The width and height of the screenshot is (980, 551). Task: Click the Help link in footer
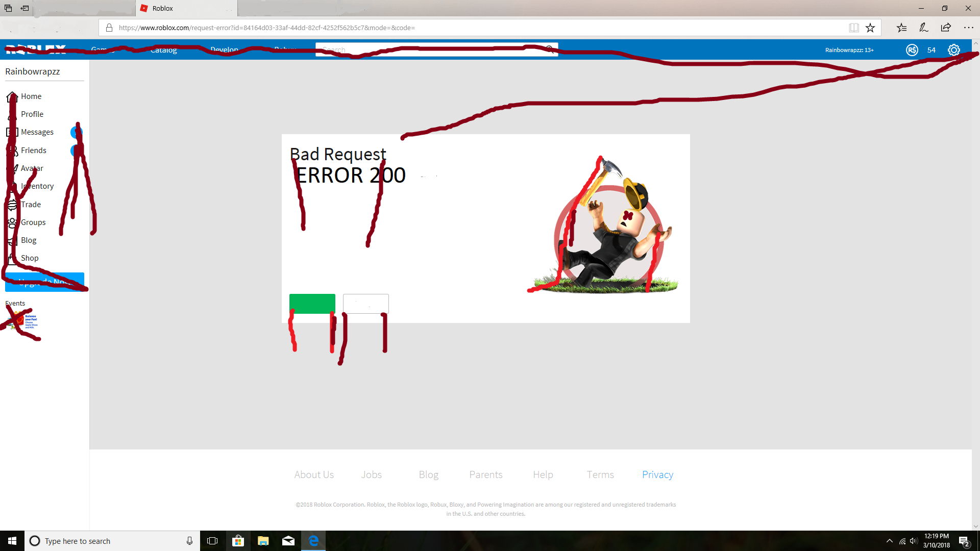tap(543, 474)
